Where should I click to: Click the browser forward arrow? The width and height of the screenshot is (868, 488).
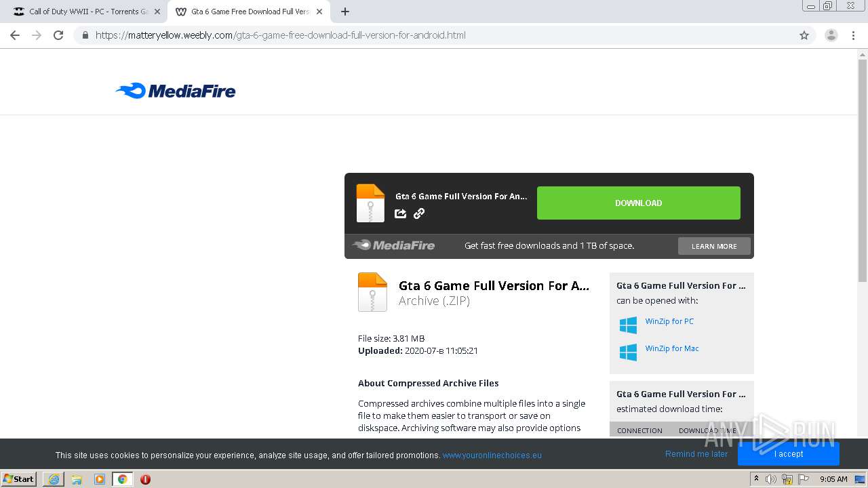coord(37,35)
